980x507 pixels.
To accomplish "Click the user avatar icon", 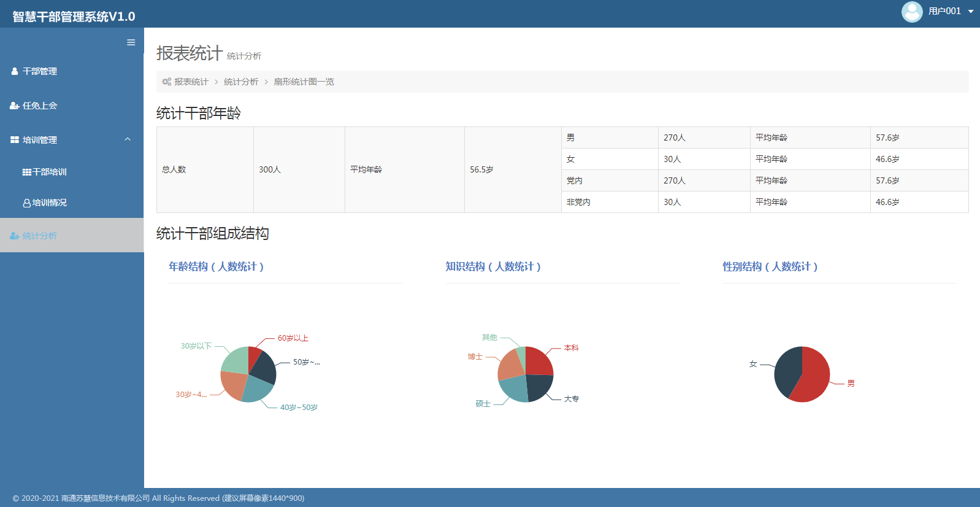I will [911, 12].
